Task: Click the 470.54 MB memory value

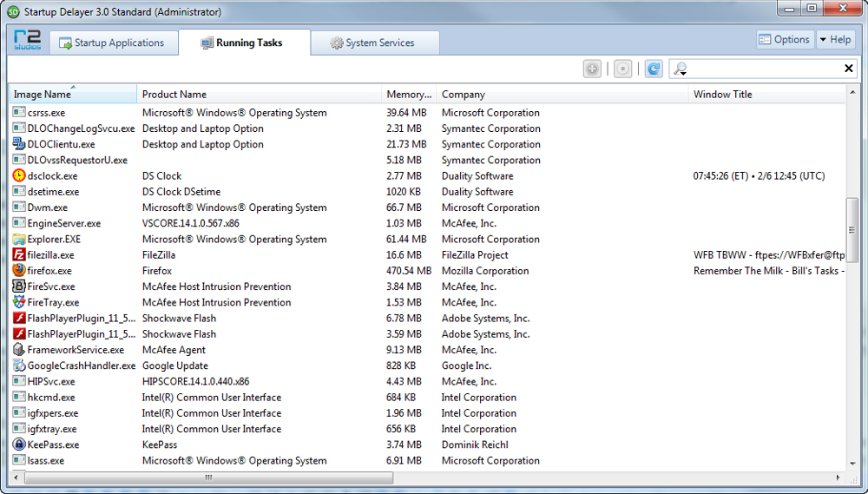Action: (x=409, y=271)
